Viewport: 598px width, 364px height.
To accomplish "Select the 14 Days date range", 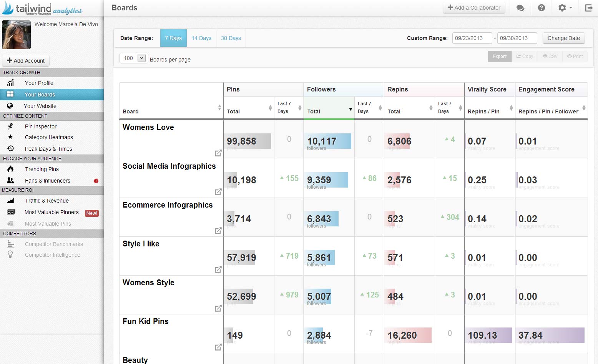I will 201,38.
